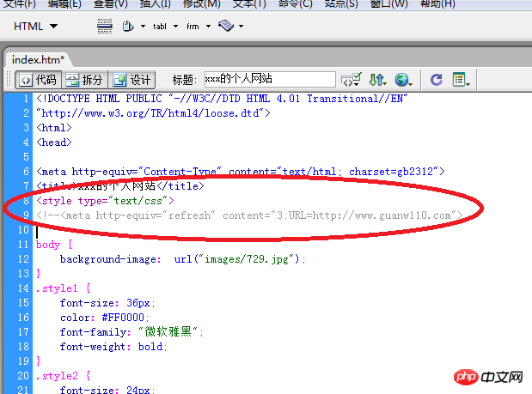The image size is (532, 394).
Task: Click the horizontal rule insert icon
Action: [x=105, y=26]
